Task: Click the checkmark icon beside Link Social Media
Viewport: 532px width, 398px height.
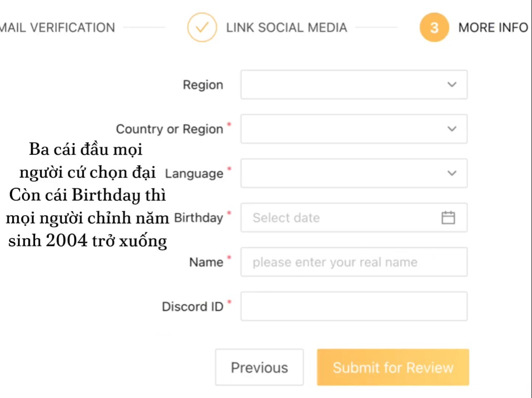Action: point(202,27)
